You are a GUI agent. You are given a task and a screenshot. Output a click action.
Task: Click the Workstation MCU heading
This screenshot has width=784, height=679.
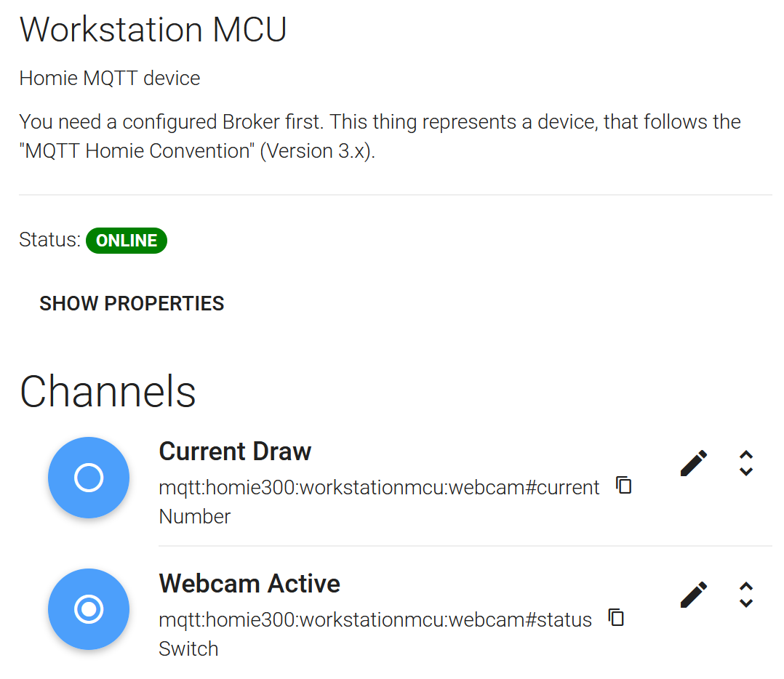pos(153,30)
